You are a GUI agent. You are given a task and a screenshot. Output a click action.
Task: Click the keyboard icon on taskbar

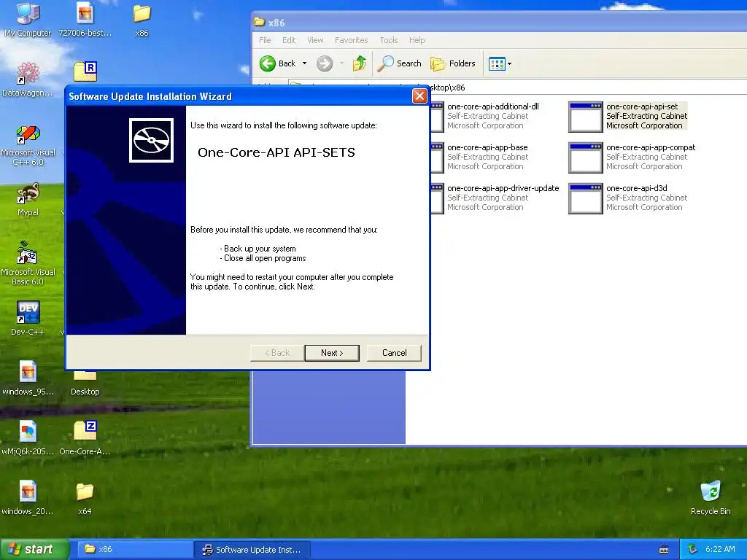tap(664, 550)
